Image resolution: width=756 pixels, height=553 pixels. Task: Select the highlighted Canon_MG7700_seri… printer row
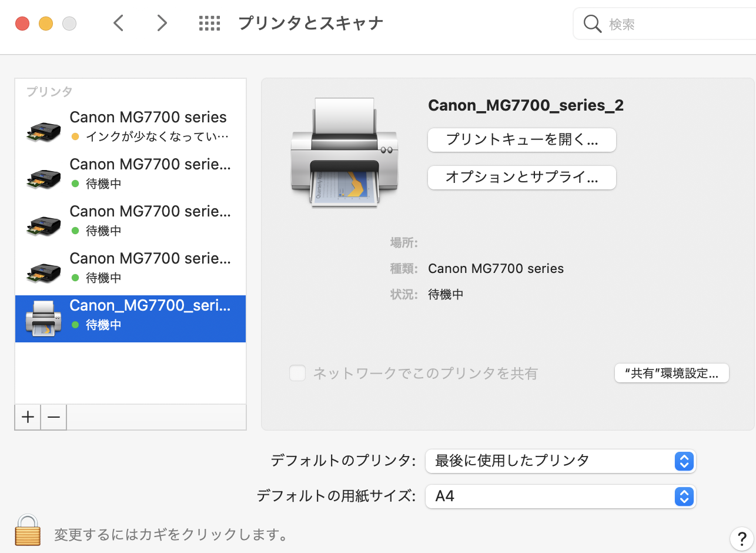click(x=131, y=319)
